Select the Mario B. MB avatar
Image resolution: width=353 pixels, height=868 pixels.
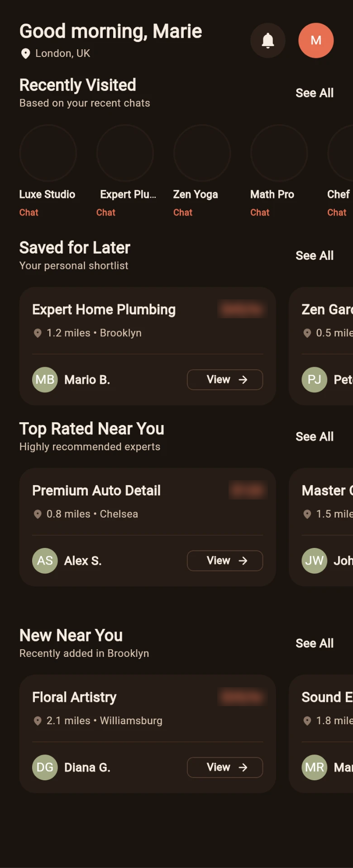[45, 380]
